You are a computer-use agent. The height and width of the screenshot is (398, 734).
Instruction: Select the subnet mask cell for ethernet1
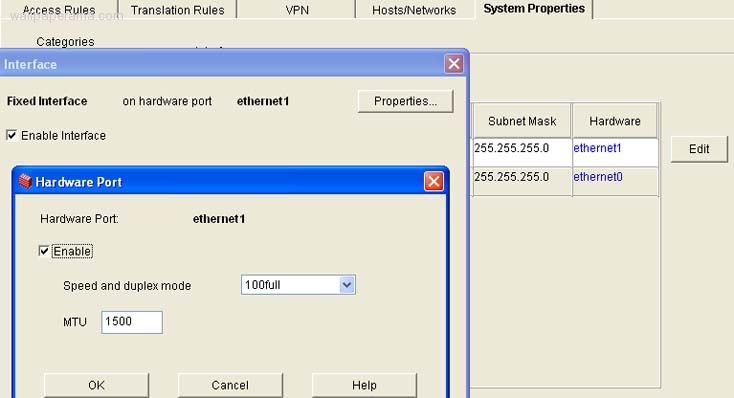tap(522, 152)
